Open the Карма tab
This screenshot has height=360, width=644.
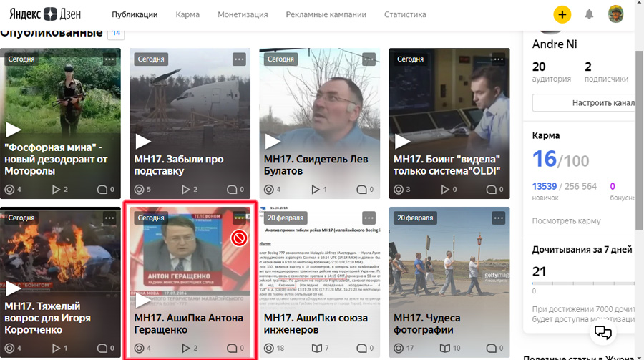click(187, 14)
